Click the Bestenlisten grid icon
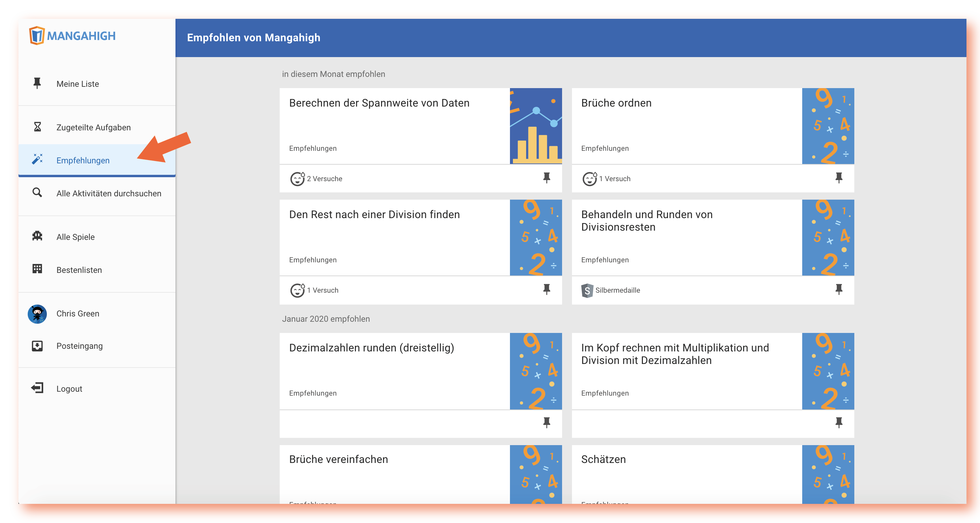 [37, 269]
